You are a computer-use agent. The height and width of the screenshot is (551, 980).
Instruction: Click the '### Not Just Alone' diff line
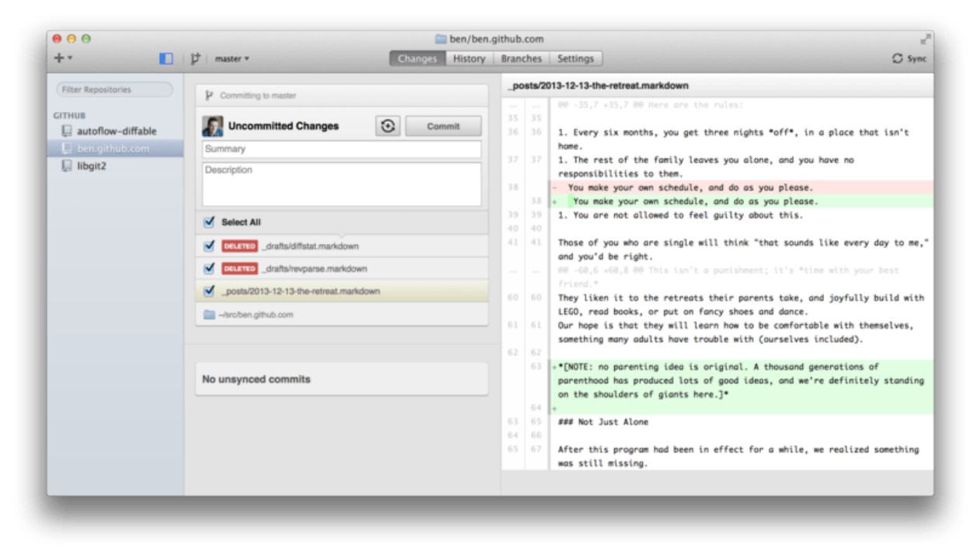point(603,422)
